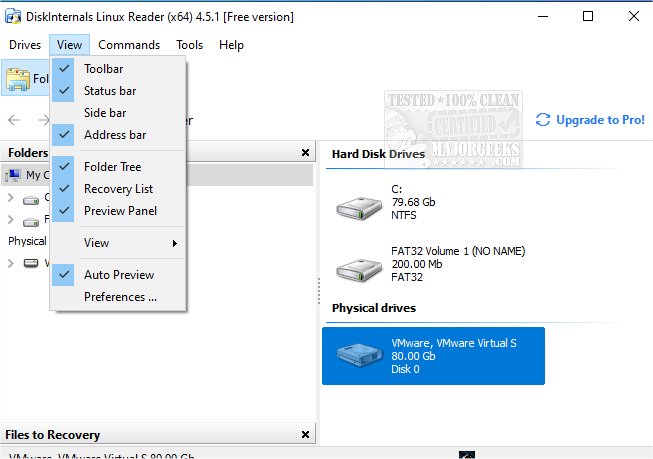Image resolution: width=653 pixels, height=459 pixels.
Task: Click the C: hard disk drive icon
Action: coord(359,208)
